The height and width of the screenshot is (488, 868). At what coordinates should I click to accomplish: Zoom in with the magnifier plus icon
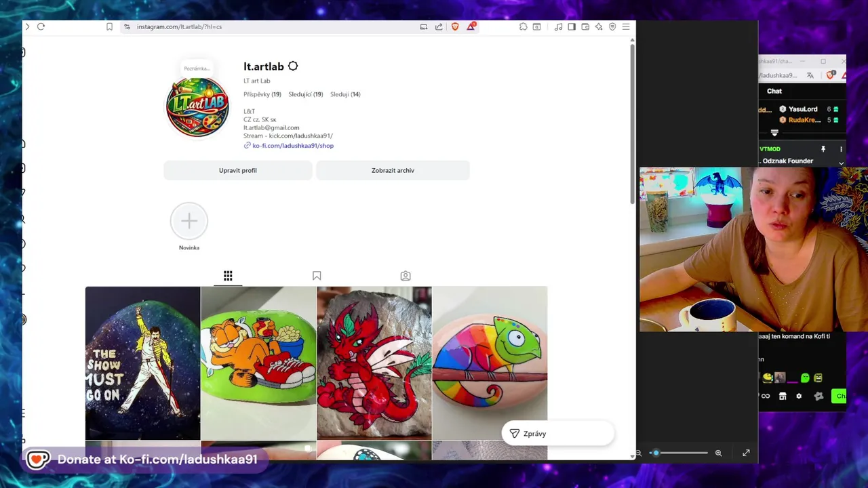(x=719, y=453)
